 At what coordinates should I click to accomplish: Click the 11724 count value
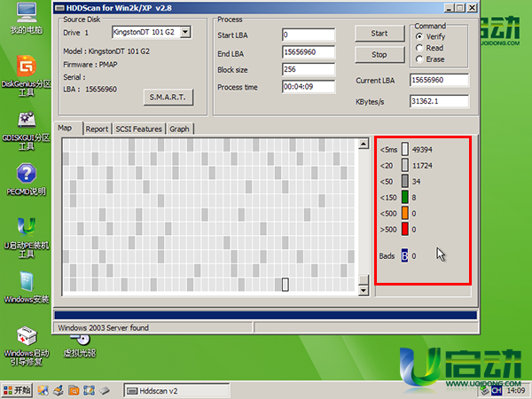point(422,166)
